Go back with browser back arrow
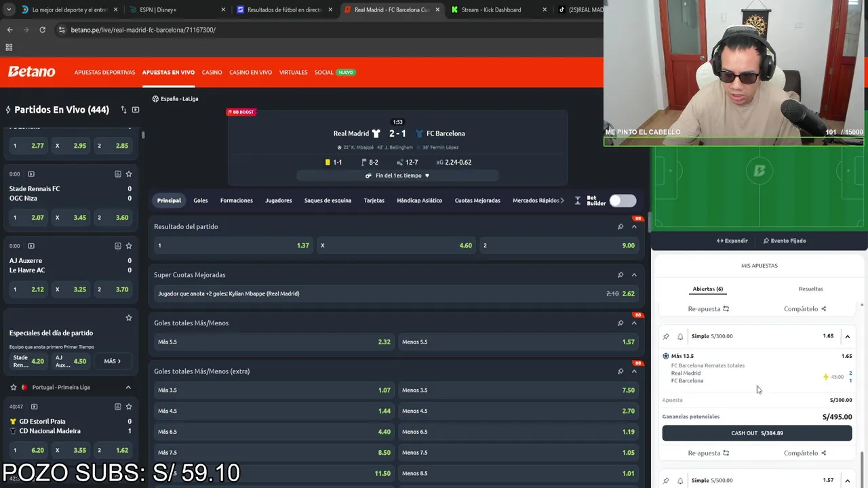The width and height of the screenshot is (868, 488). pos(9,30)
